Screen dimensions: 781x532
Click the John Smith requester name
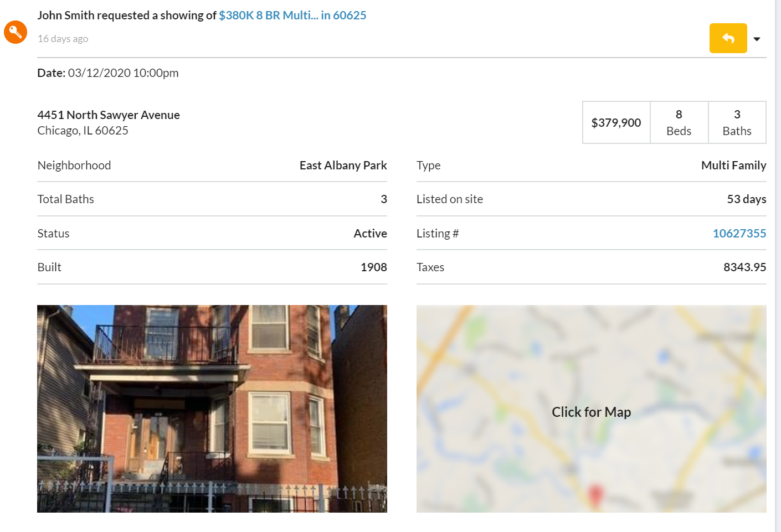[65, 16]
